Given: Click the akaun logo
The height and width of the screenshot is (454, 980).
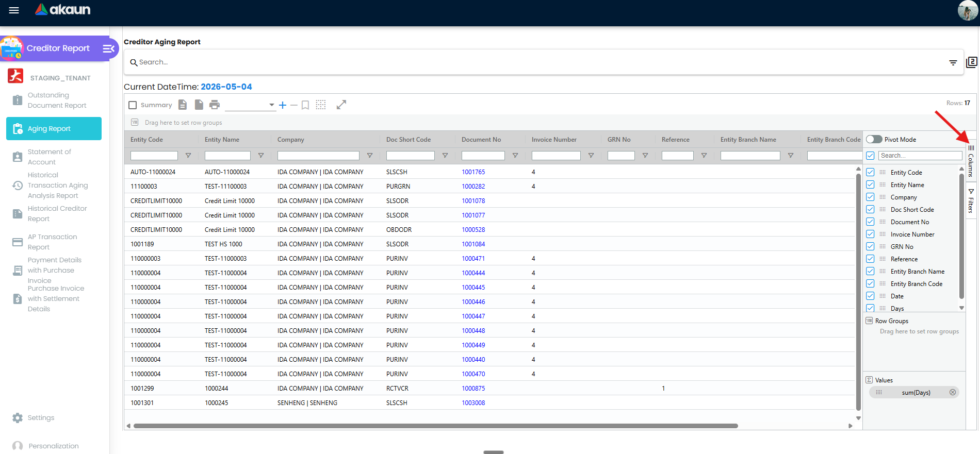Looking at the screenshot, I should [62, 9].
